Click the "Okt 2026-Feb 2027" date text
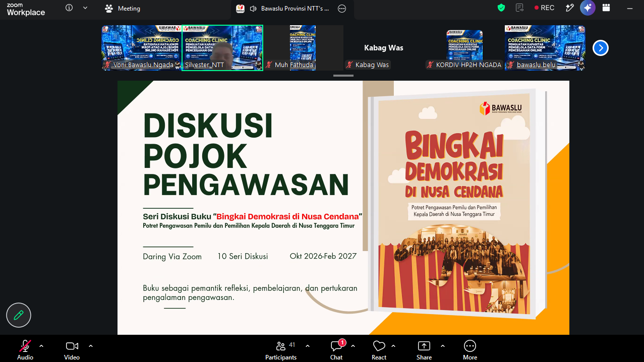The width and height of the screenshot is (644, 362). click(x=323, y=256)
